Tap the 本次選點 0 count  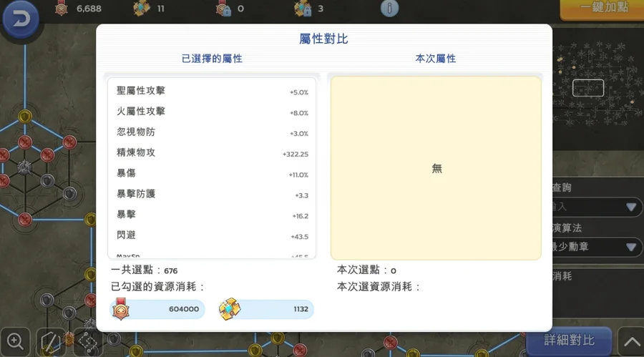tap(366, 270)
